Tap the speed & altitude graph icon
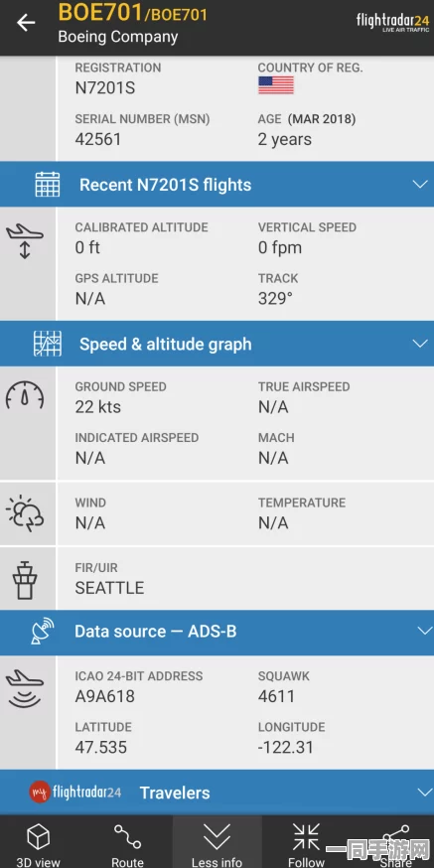Viewport: 434px width, 868px height. pos(48,344)
